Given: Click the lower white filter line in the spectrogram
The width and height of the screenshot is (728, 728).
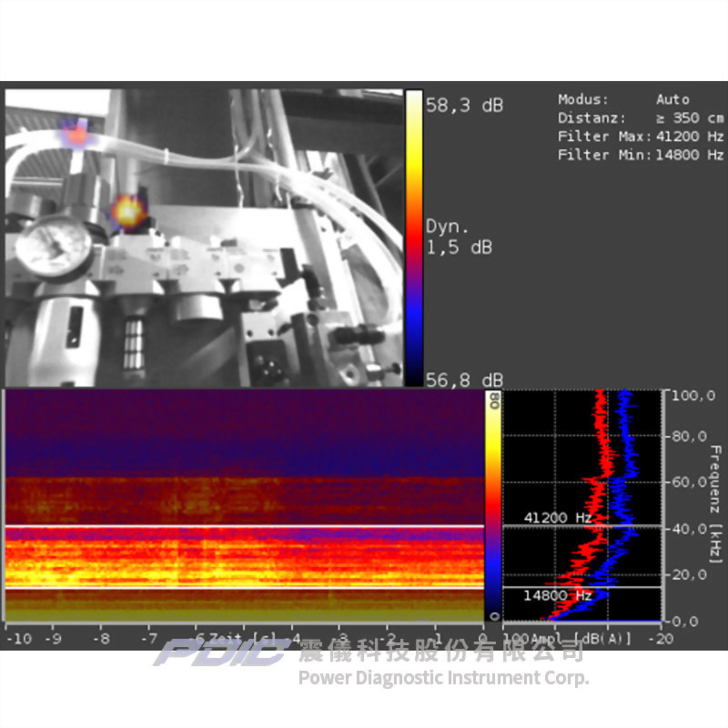Looking at the screenshot, I should pyautogui.click(x=244, y=587).
